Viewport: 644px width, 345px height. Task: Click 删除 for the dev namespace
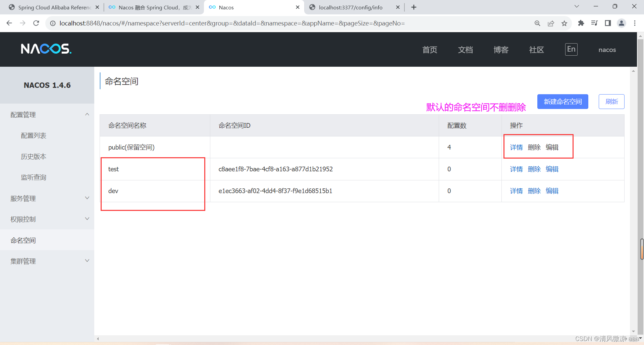[x=534, y=191]
